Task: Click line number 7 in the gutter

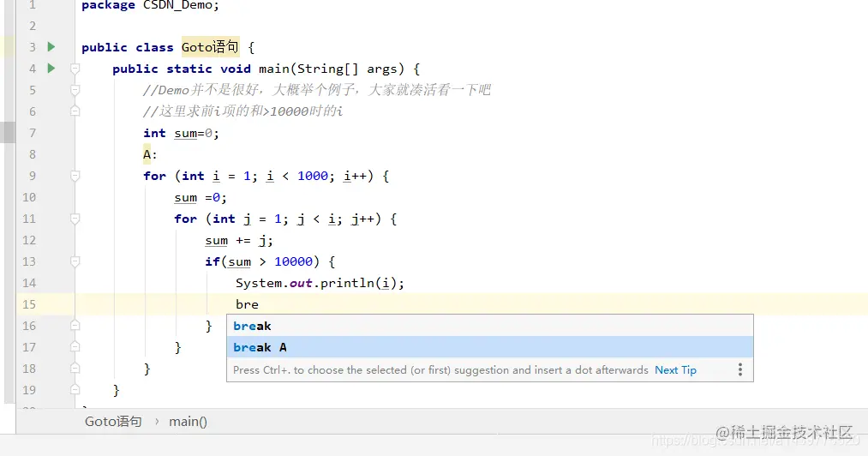Action: [x=32, y=133]
